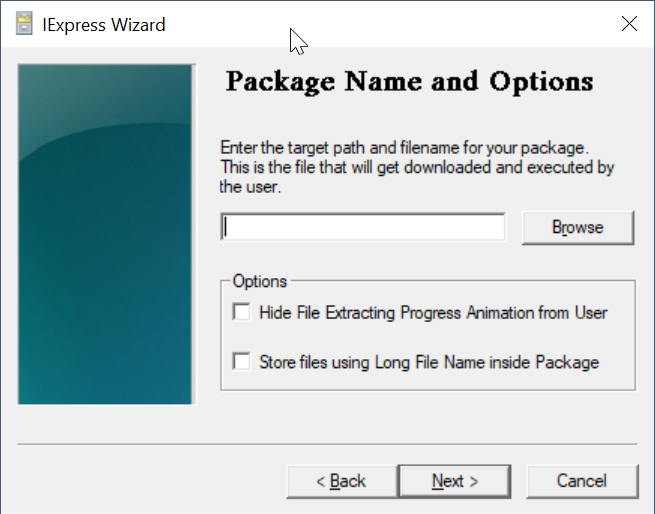The width and height of the screenshot is (655, 514).
Task: Open the Browse file dialog
Action: (578, 227)
